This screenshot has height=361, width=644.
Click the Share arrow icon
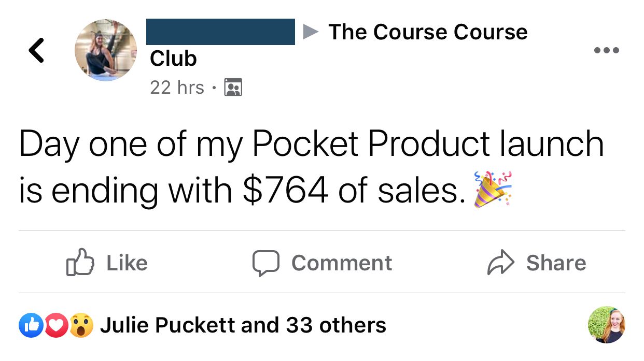click(500, 263)
